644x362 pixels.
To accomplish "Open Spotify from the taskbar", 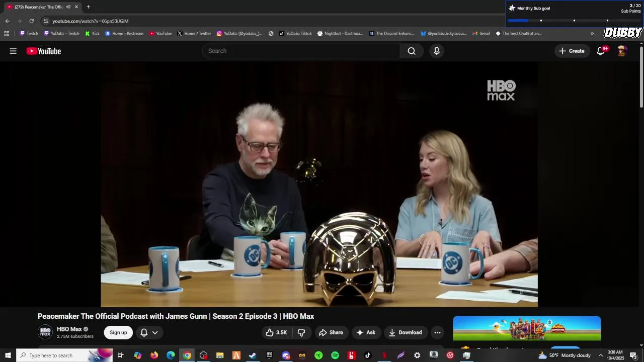I will pyautogui.click(x=335, y=355).
